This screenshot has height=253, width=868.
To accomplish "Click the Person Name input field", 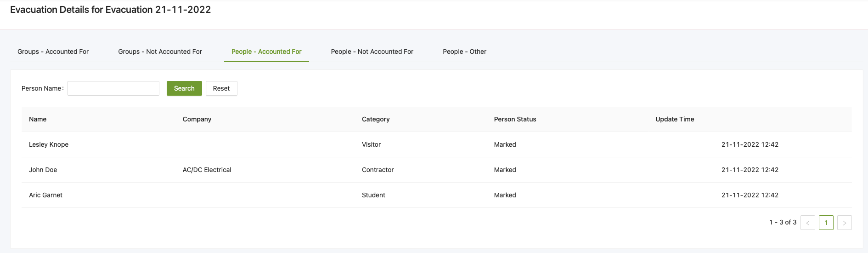I will (x=113, y=88).
